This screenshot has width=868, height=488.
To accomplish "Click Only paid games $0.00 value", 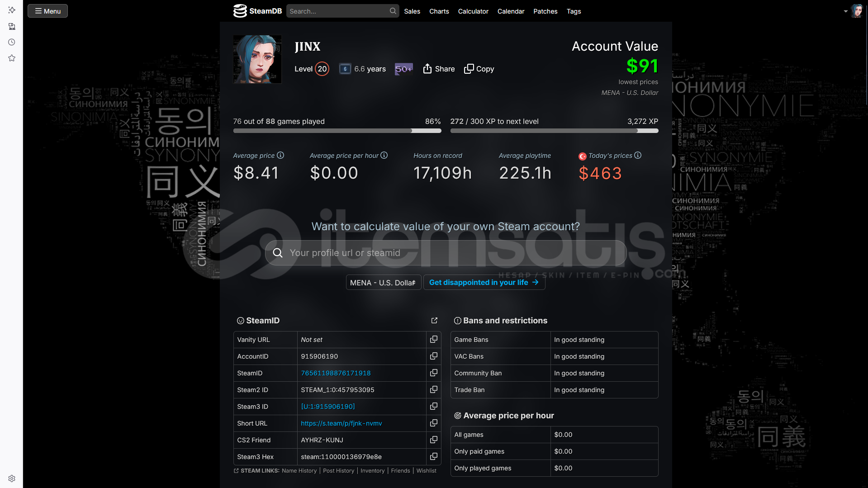I will click(563, 451).
